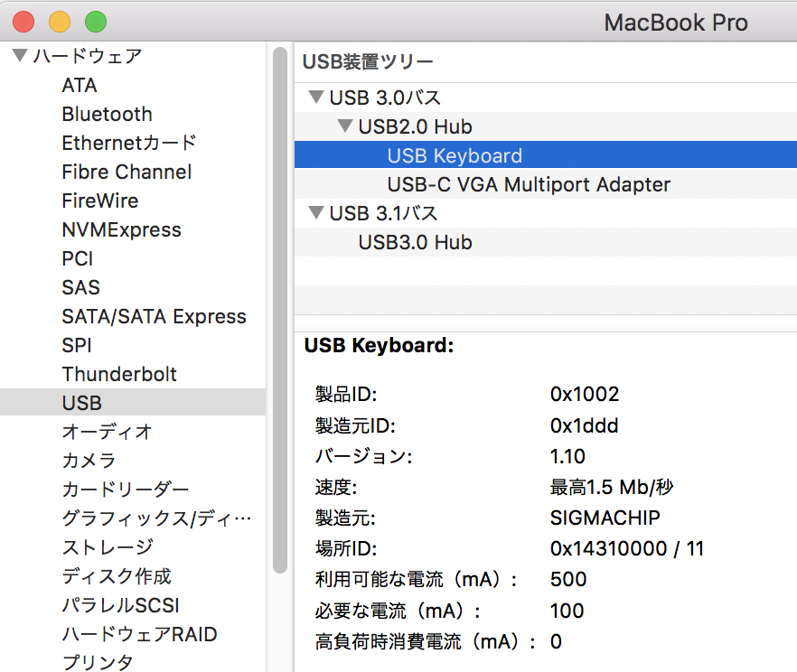Click the sidebar vertical scrollbar
Screen dimensions: 797x672
coord(280,310)
